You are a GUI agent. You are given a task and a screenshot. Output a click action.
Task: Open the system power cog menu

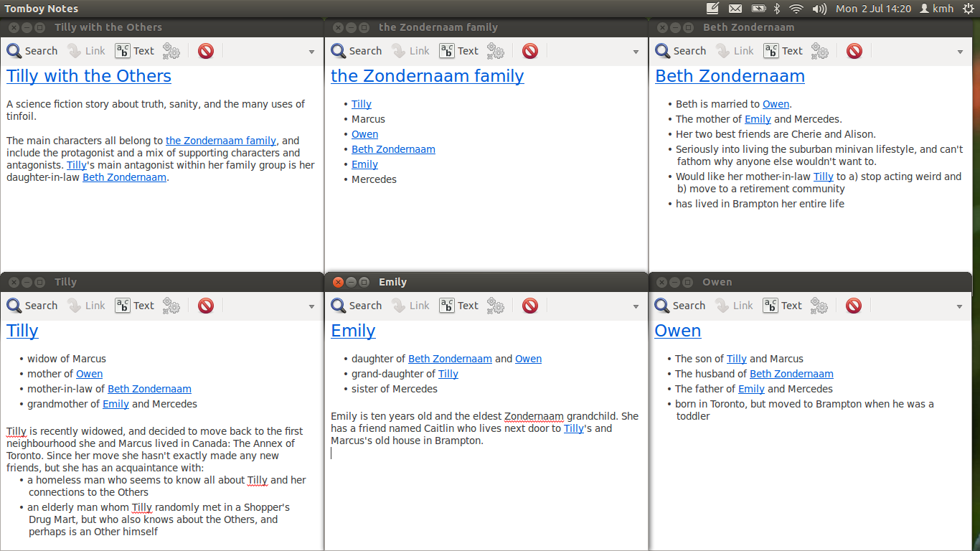(969, 9)
